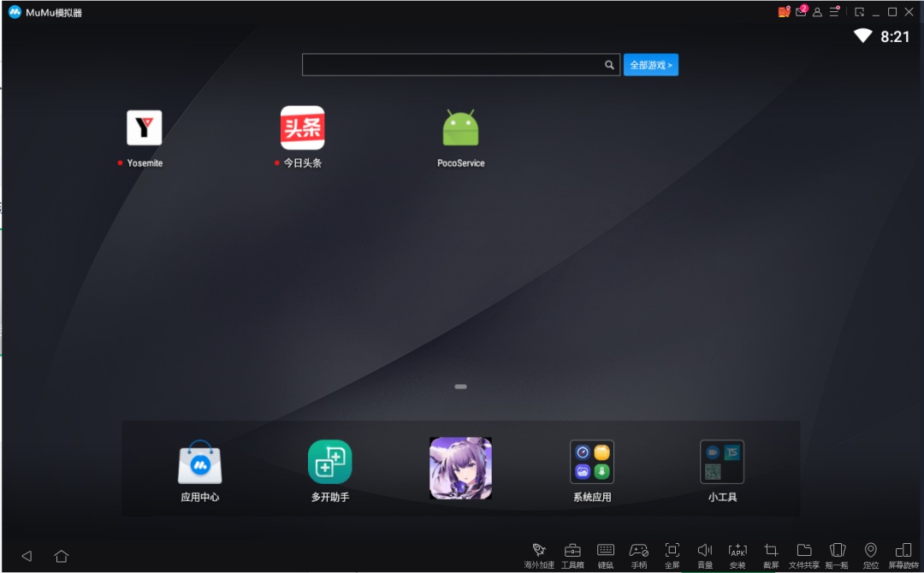The height and width of the screenshot is (573, 924).
Task: Open the purple-haired anime game
Action: tap(461, 468)
